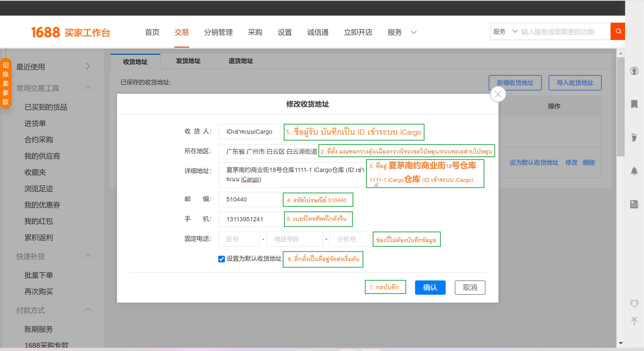The height and width of the screenshot is (351, 644).
Task: Click the 收货人 name input field
Action: pyautogui.click(x=249, y=132)
